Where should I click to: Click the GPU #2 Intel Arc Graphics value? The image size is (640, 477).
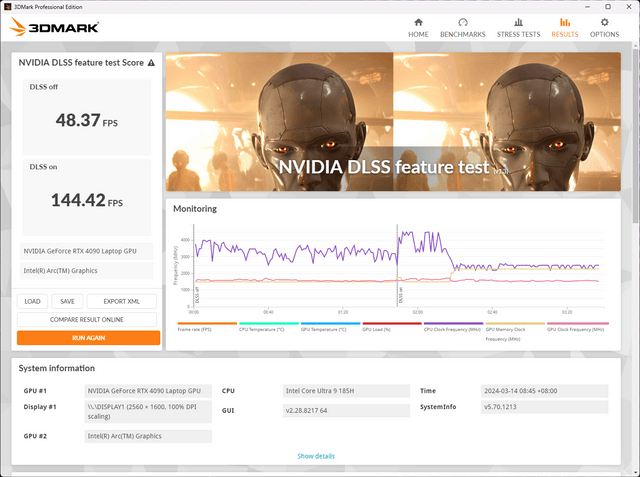(x=148, y=436)
